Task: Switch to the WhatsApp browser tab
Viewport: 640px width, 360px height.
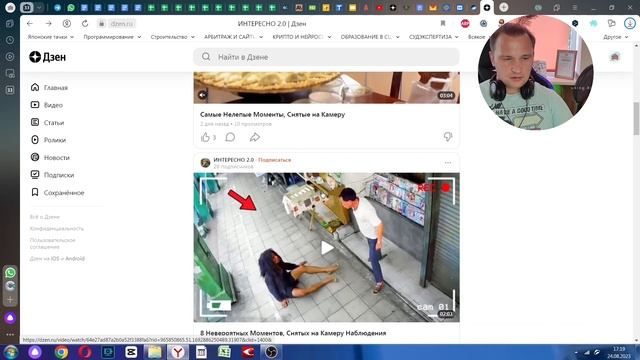Action: coord(71,7)
